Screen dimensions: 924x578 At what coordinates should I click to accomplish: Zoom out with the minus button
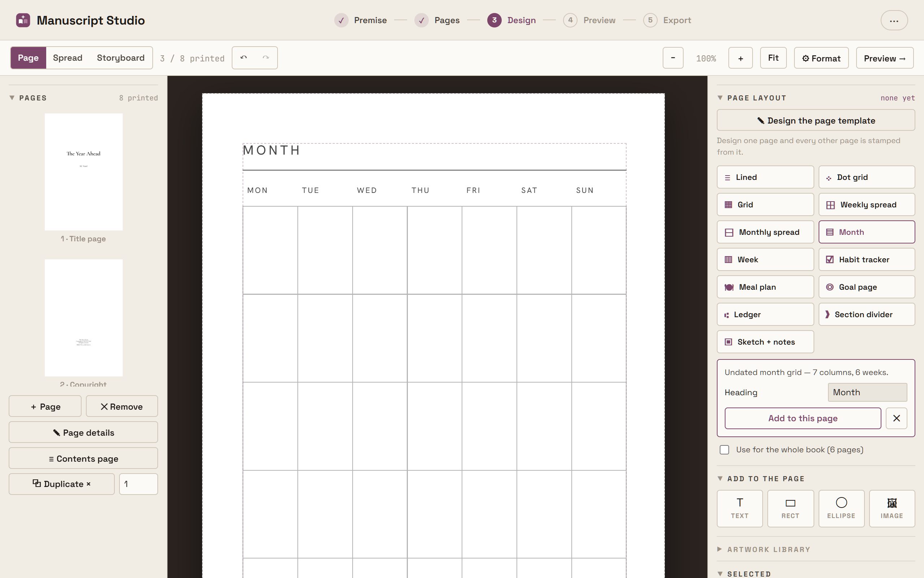[x=673, y=58]
